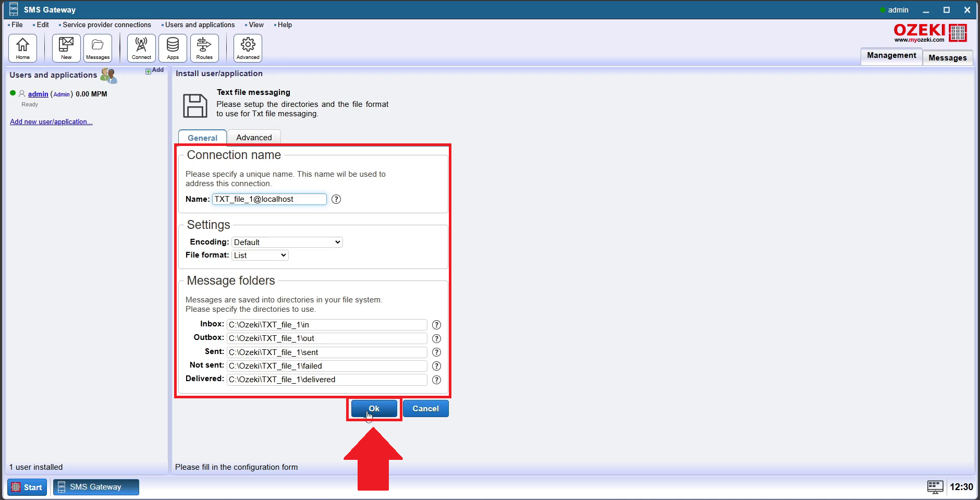The width and height of the screenshot is (980, 500).
Task: Open the File format dropdown
Action: (x=260, y=255)
